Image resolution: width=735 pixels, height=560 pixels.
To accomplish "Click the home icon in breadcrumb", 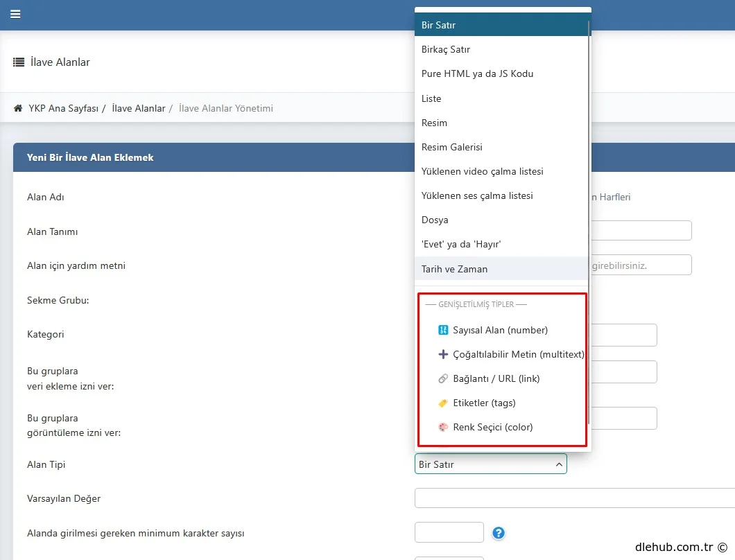I will click(18, 109).
